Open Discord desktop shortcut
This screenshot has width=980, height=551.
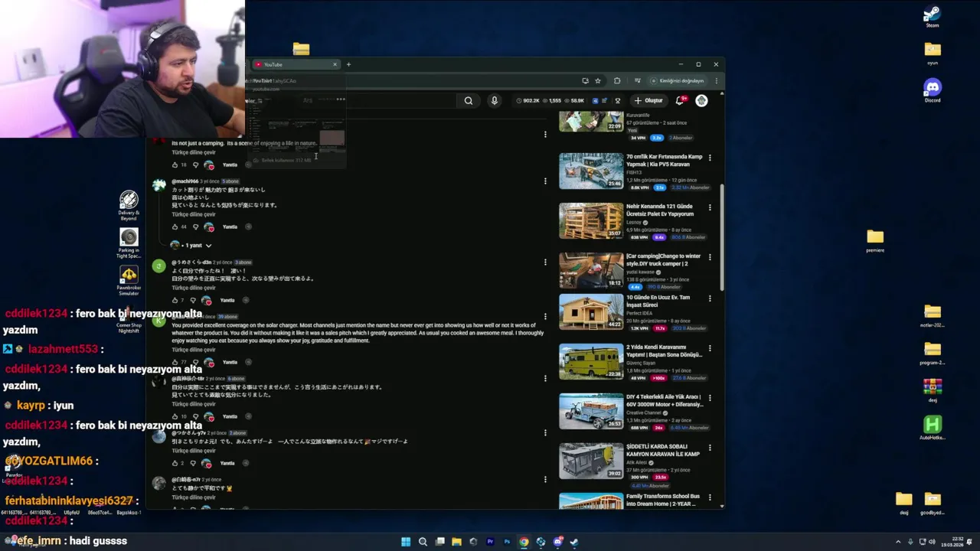pos(932,91)
